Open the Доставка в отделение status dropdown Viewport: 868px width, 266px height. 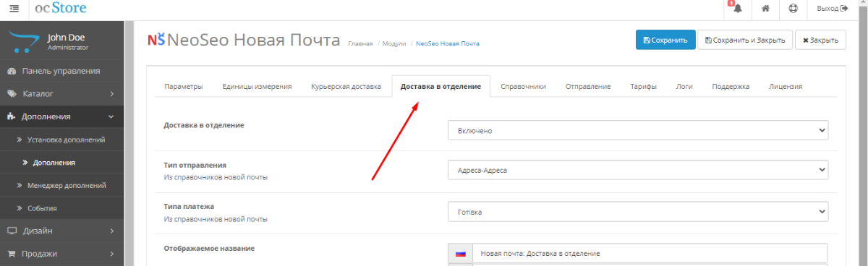(638, 130)
